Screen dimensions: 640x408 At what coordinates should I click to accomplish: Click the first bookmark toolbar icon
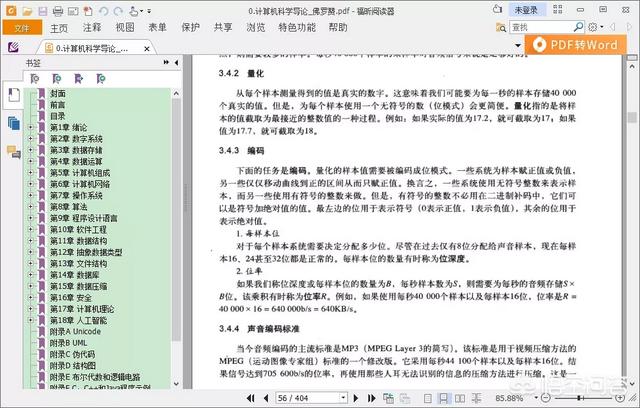coord(35,78)
